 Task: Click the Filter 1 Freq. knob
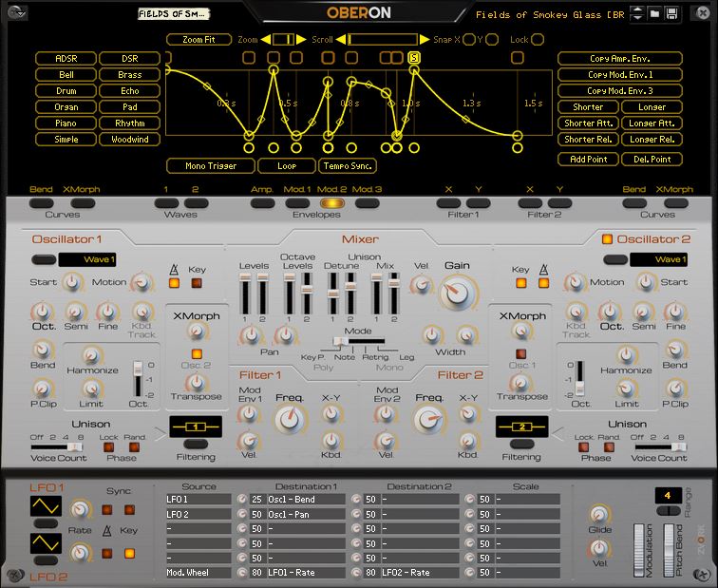click(x=291, y=419)
